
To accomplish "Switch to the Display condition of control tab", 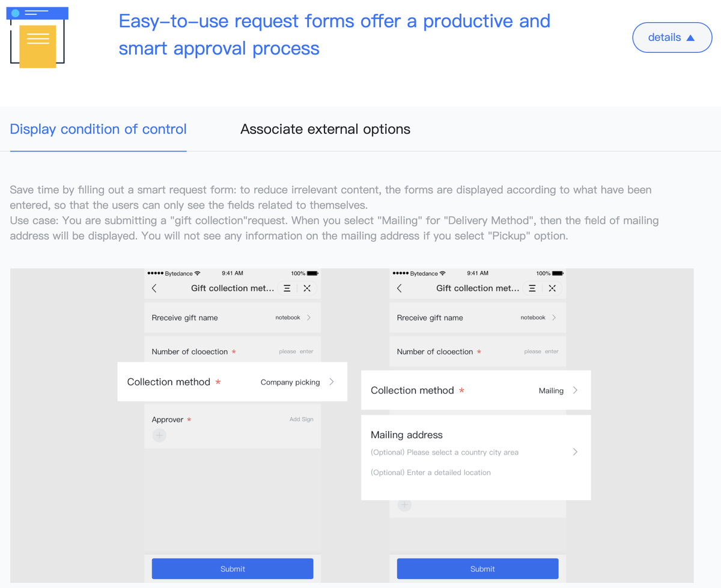I will point(98,129).
